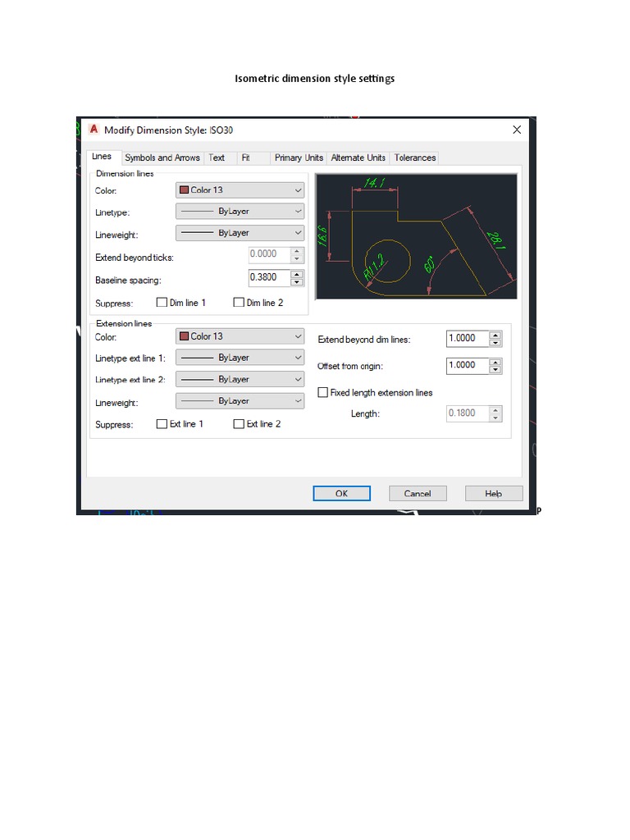Viewport: 630px width, 840px height.
Task: Click Offset from origin value field
Action: 468,365
